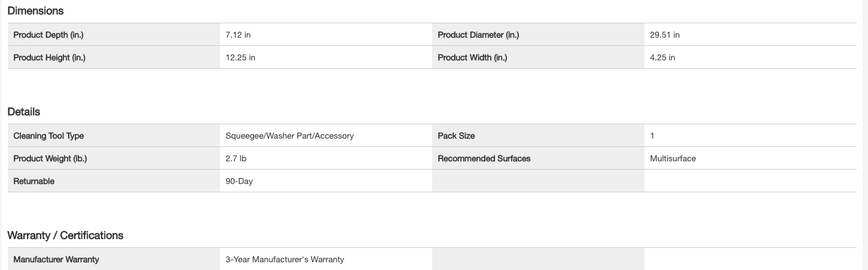Viewport: 868px width, 270px height.
Task: Click the 7.12 in depth value
Action: (x=238, y=35)
